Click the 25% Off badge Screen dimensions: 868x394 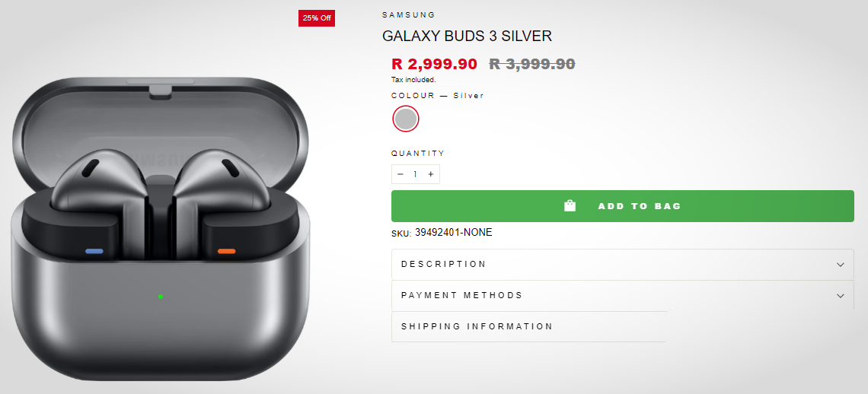tap(317, 17)
